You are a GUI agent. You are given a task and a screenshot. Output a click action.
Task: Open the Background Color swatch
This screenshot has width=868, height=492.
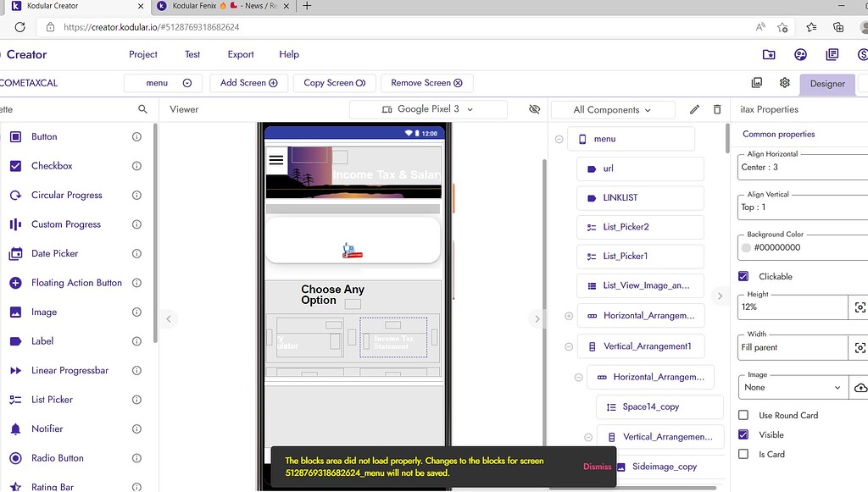[746, 247]
